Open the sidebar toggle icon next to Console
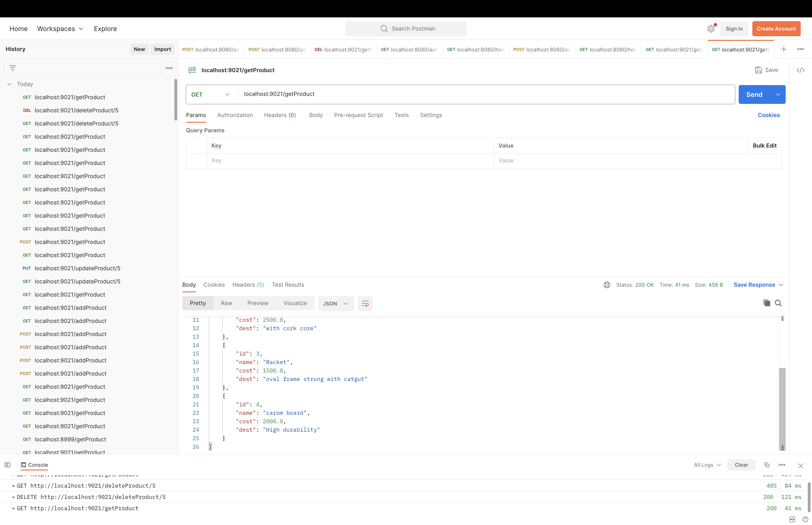 [x=7, y=465]
